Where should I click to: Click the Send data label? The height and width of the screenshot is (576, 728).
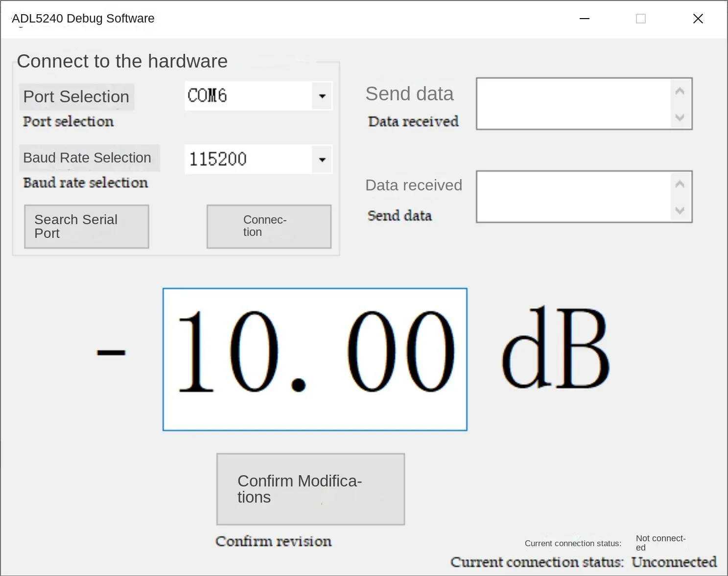point(409,93)
